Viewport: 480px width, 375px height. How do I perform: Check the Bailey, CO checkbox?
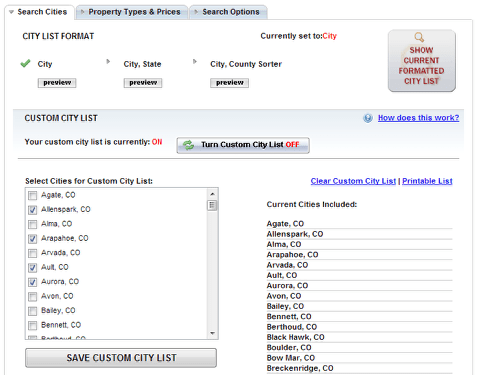(32, 311)
